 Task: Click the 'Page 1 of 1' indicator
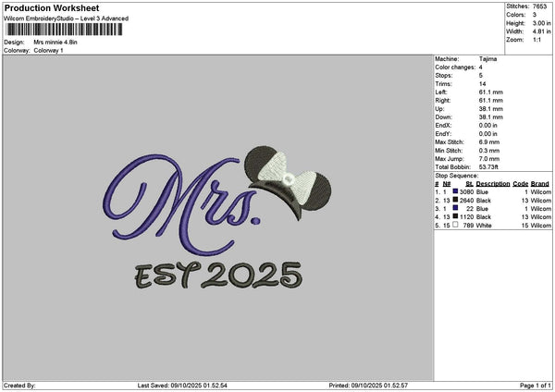[536, 386]
